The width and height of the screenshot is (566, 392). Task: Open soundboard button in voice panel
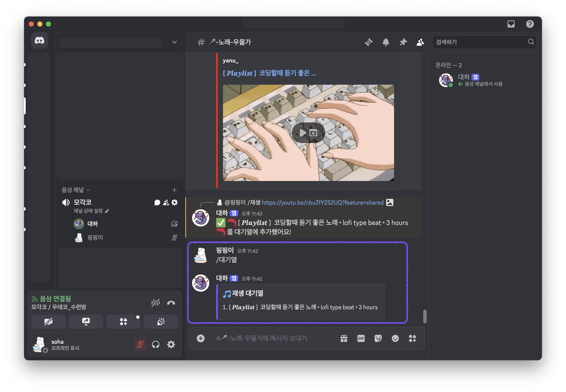161,322
